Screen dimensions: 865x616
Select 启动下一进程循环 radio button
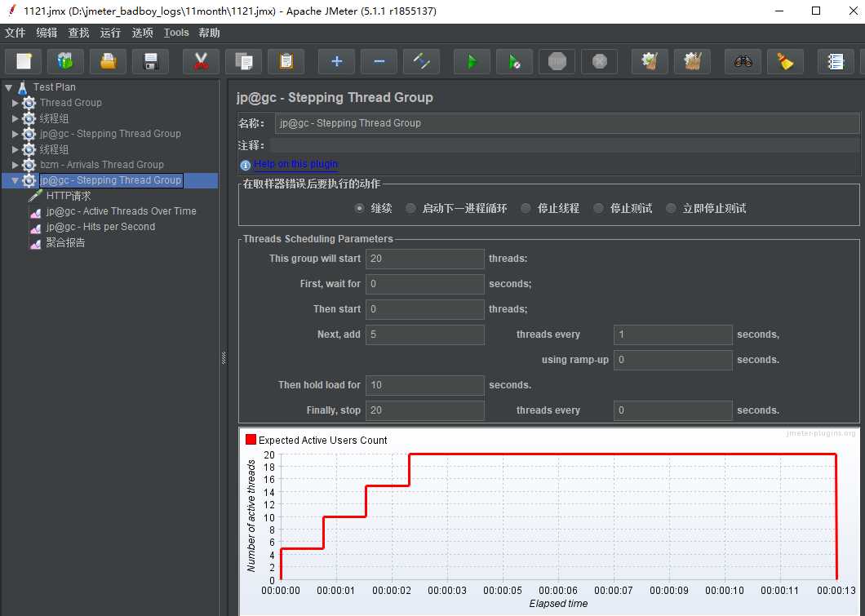click(410, 208)
